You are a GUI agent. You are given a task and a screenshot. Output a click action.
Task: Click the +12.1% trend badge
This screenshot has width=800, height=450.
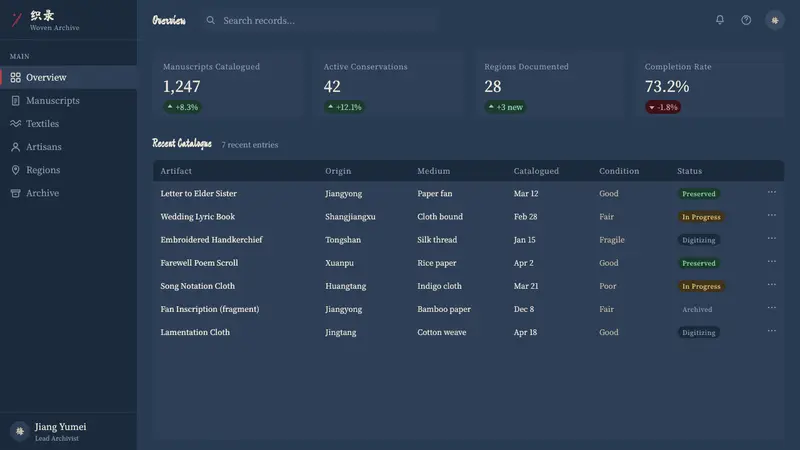344,107
